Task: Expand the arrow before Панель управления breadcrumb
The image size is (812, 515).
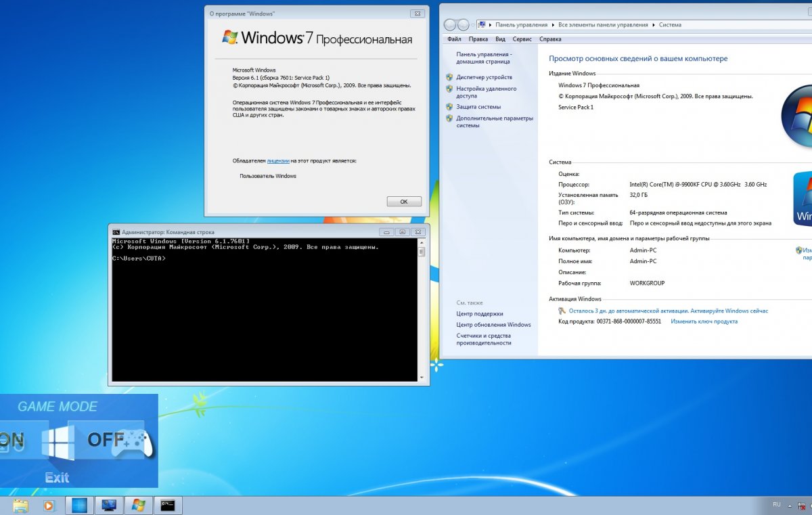Action: tap(491, 25)
